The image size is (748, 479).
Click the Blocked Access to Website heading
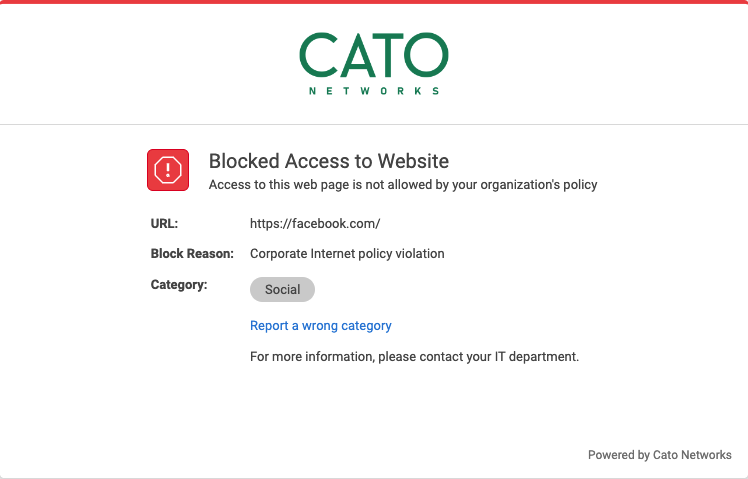(328, 161)
